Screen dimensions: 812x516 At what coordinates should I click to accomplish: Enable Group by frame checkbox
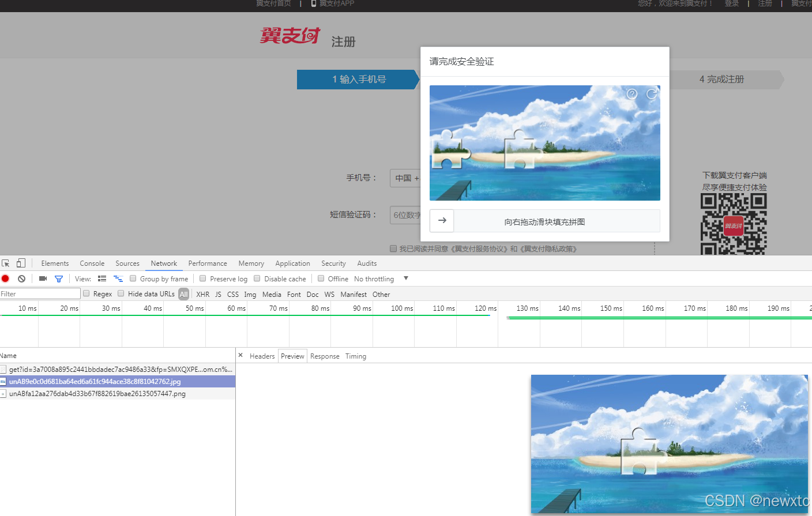coord(133,278)
